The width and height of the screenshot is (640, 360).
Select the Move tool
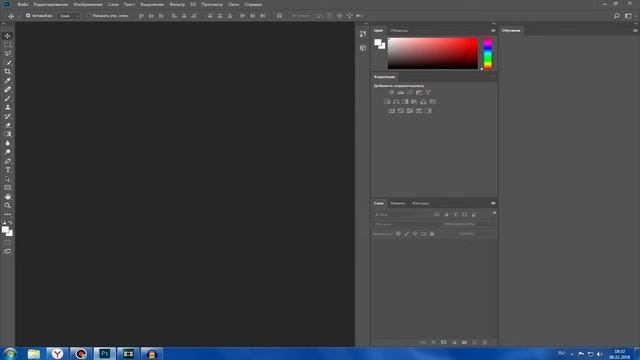[x=7, y=36]
